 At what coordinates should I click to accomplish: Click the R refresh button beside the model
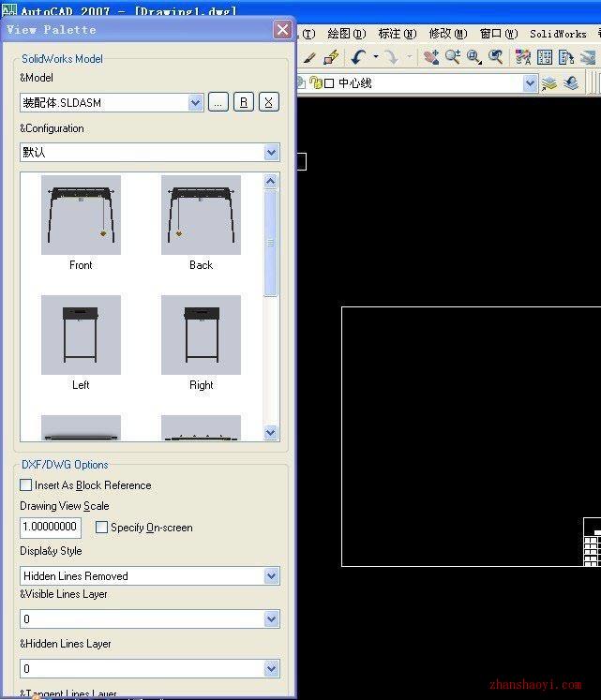[244, 102]
